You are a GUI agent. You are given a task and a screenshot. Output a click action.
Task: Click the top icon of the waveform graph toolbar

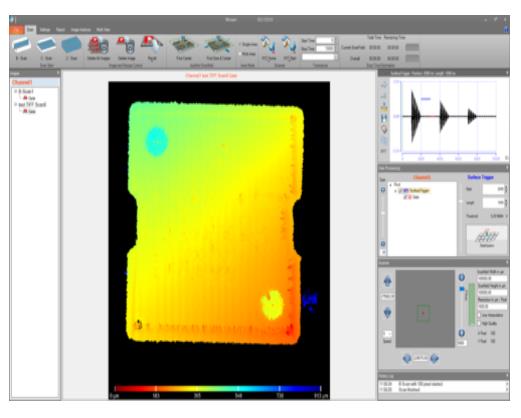[384, 85]
